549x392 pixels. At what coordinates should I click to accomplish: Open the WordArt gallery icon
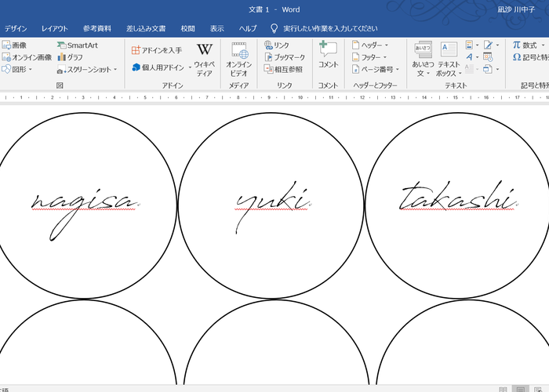pyautogui.click(x=471, y=56)
